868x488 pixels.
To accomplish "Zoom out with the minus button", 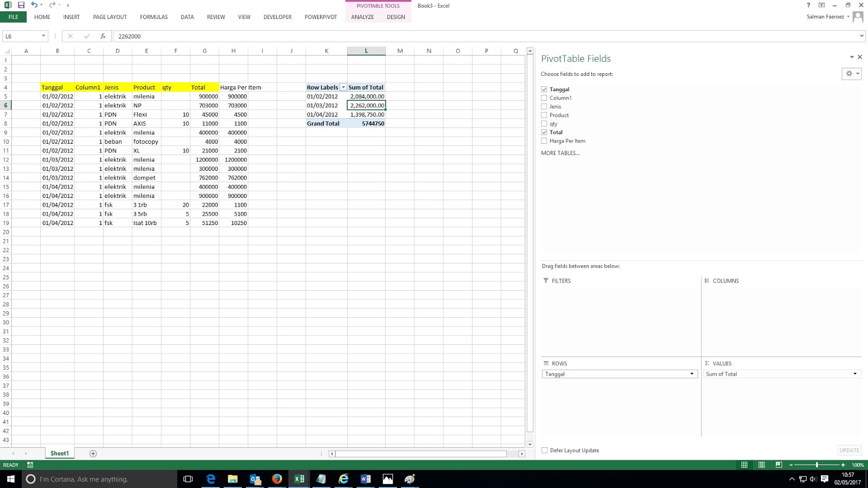I will tap(791, 465).
